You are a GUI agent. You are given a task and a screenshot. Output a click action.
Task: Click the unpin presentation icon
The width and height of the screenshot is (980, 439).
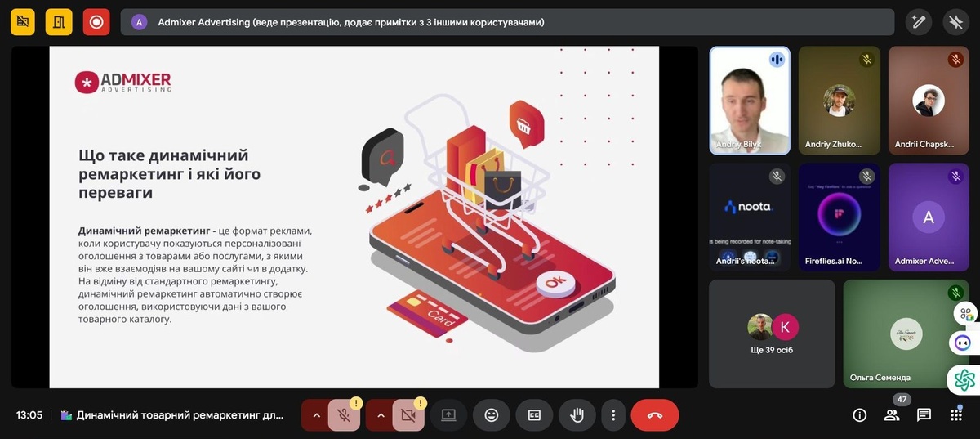[955, 22]
